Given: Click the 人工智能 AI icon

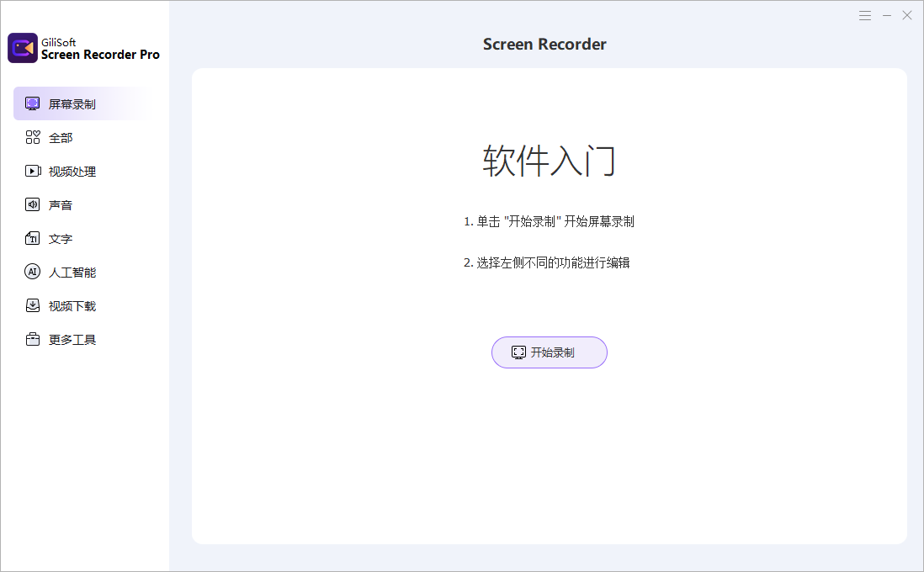Looking at the screenshot, I should 33,272.
